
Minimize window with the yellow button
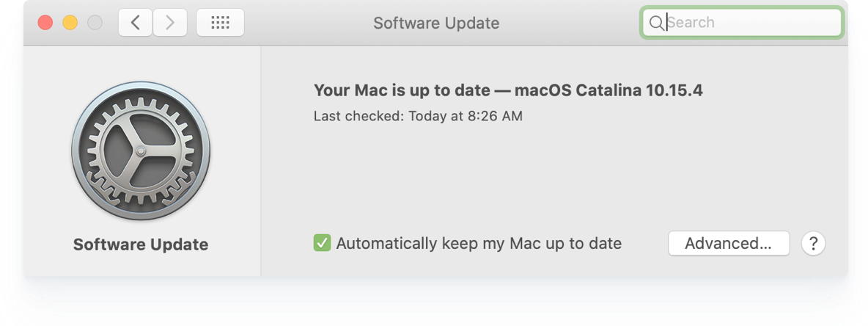(x=70, y=23)
